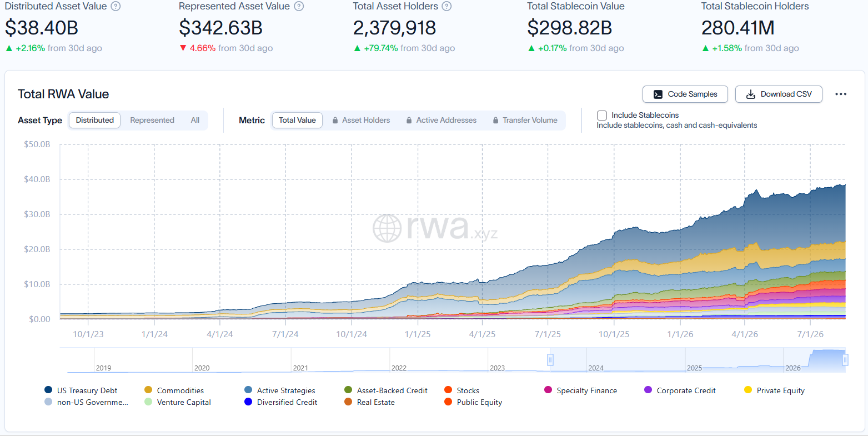The width and height of the screenshot is (868, 436).
Task: Choose the Active Addresses metric
Action: tap(441, 120)
